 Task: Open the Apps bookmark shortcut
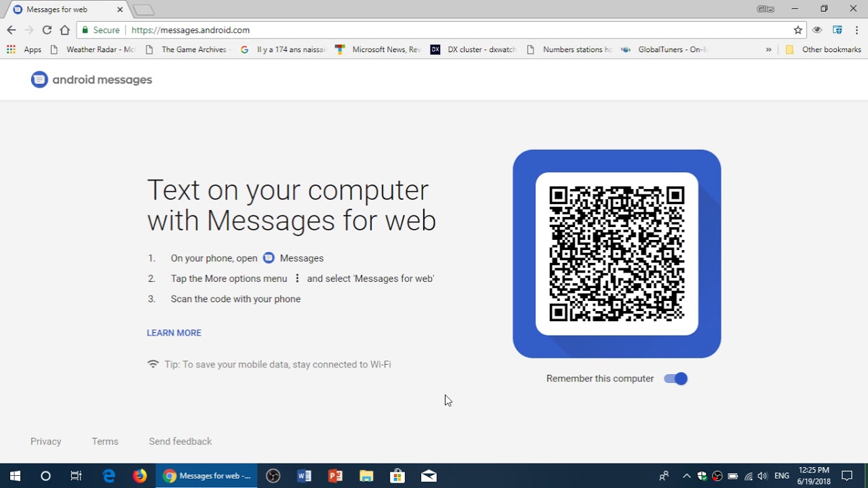coord(24,49)
